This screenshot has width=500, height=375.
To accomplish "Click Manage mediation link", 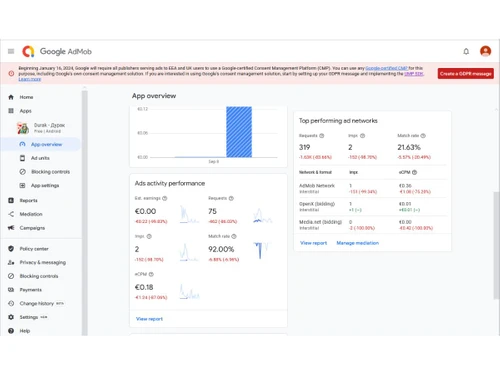I will pyautogui.click(x=358, y=243).
